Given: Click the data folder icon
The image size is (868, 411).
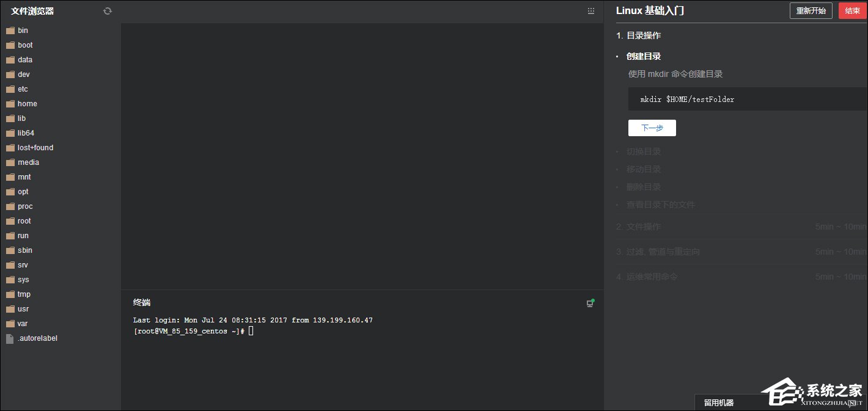Looking at the screenshot, I should coord(10,60).
